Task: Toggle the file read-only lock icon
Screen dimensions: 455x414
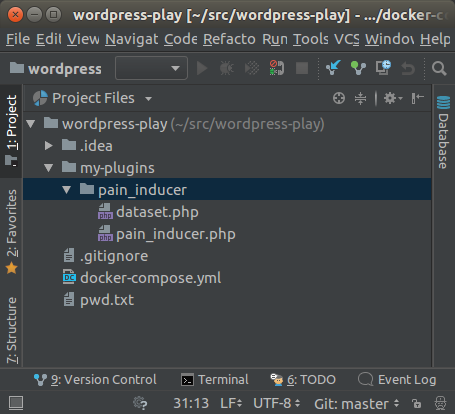Action: [x=416, y=403]
